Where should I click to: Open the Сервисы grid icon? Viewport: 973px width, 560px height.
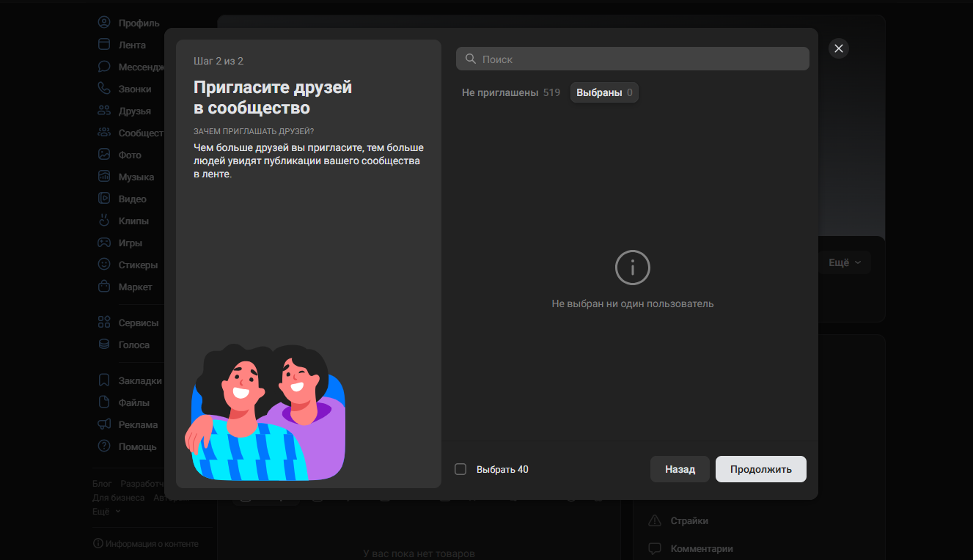104,323
